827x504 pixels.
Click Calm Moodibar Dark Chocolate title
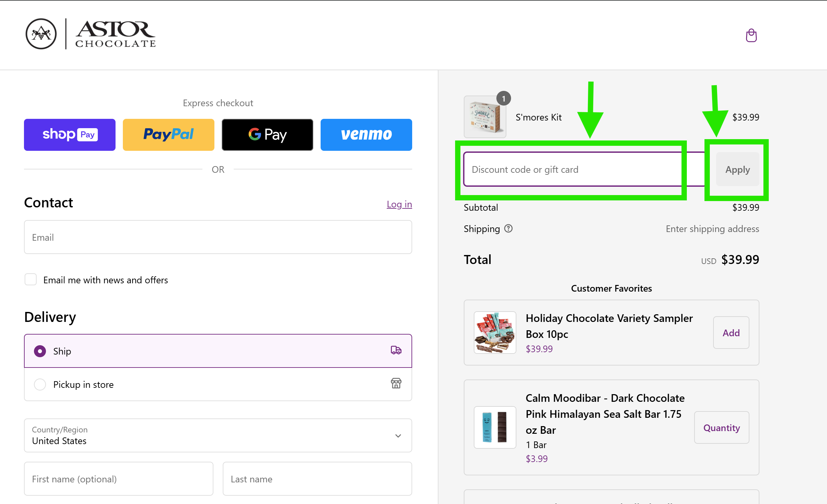605,414
